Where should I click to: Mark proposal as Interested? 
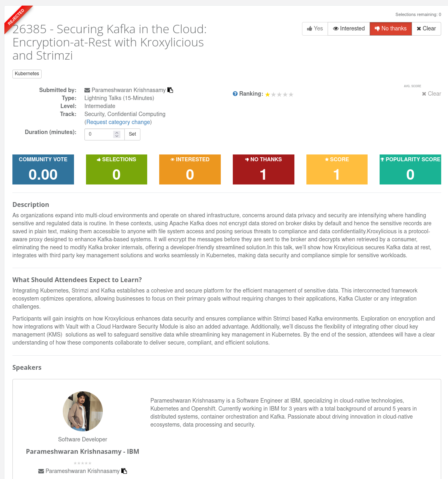coord(349,28)
